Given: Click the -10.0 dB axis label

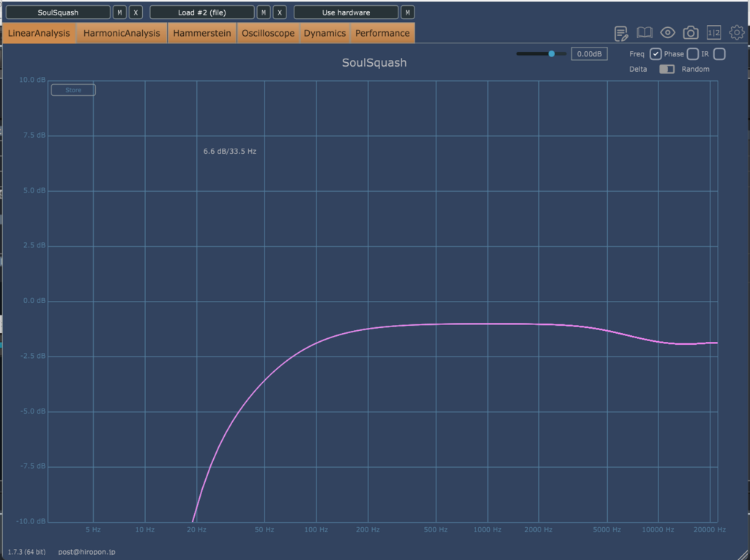Looking at the screenshot, I should click(x=31, y=521).
